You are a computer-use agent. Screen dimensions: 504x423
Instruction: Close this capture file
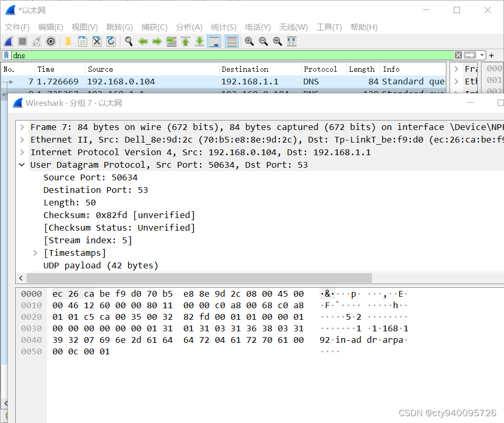pyautogui.click(x=97, y=41)
